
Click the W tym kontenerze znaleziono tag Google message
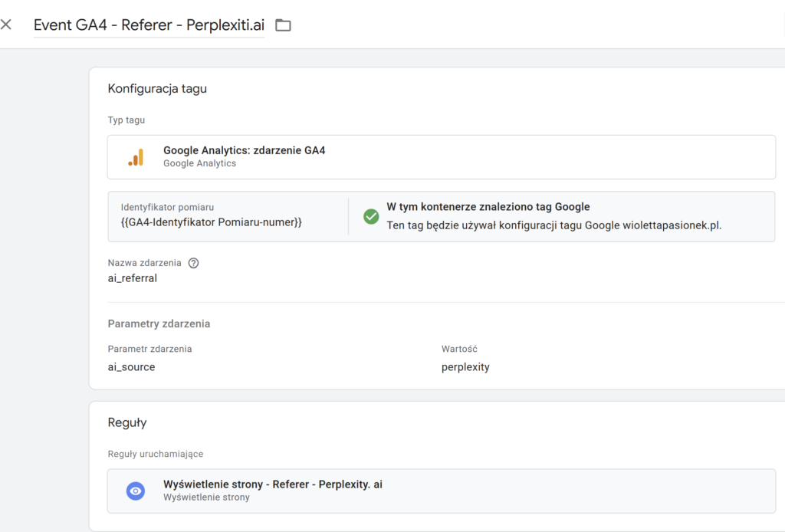488,207
